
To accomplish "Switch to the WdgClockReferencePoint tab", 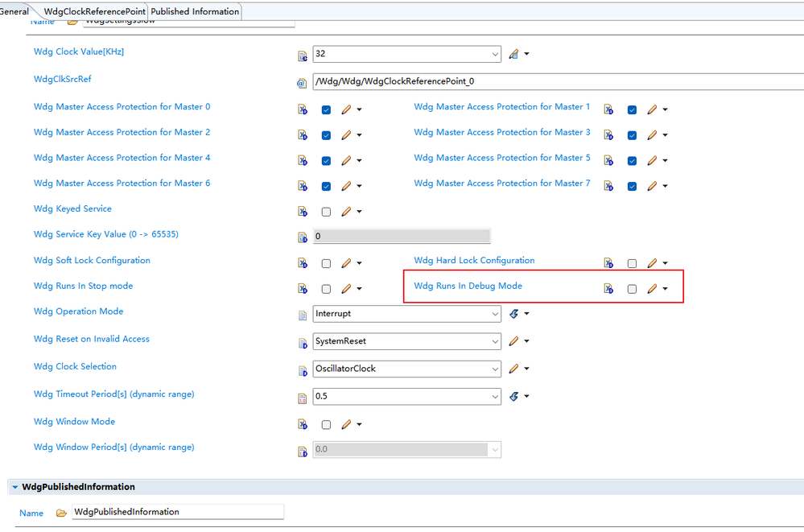I will click(x=94, y=11).
